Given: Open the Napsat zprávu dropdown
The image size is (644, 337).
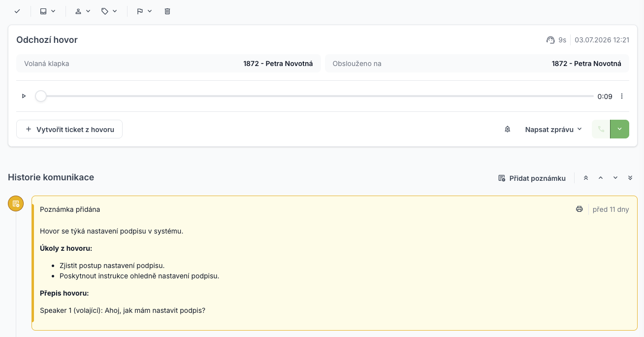Looking at the screenshot, I should pyautogui.click(x=553, y=129).
